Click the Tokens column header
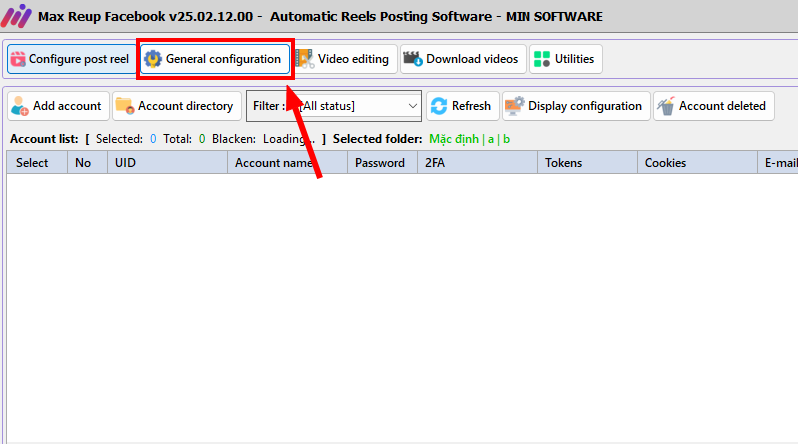 [x=587, y=163]
